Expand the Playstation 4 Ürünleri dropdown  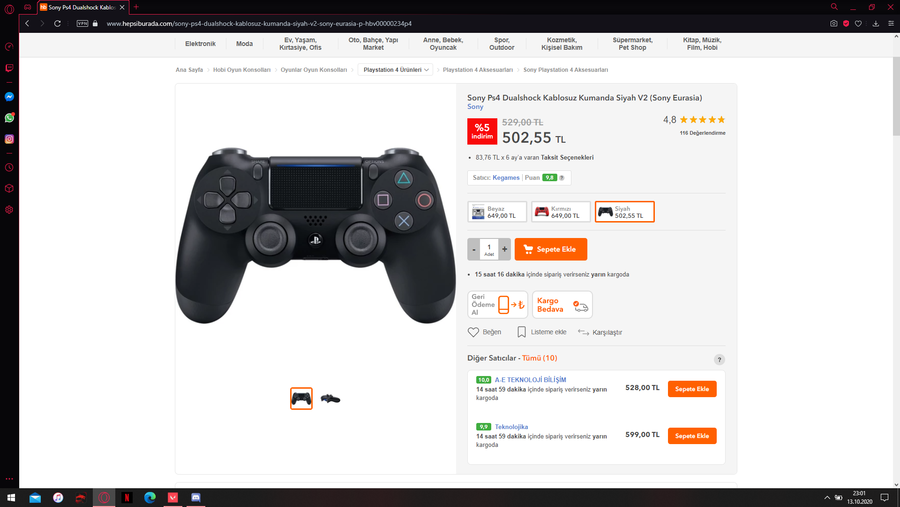[395, 70]
